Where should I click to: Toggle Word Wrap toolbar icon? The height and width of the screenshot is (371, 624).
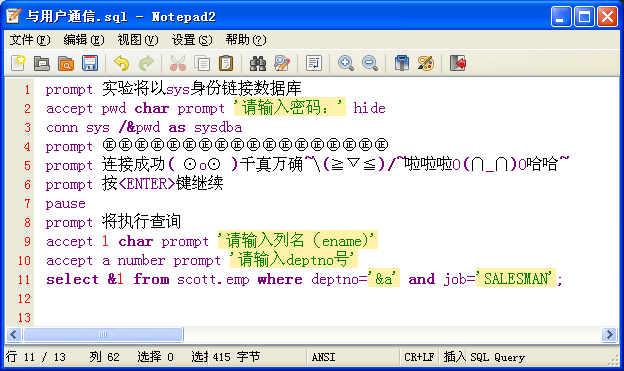[x=314, y=63]
